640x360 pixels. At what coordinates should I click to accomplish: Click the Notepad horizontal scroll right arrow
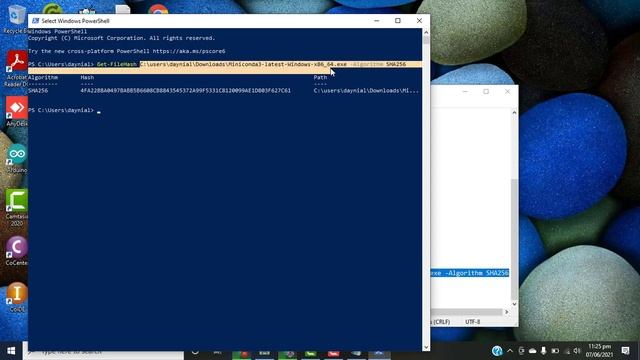pyautogui.click(x=507, y=312)
